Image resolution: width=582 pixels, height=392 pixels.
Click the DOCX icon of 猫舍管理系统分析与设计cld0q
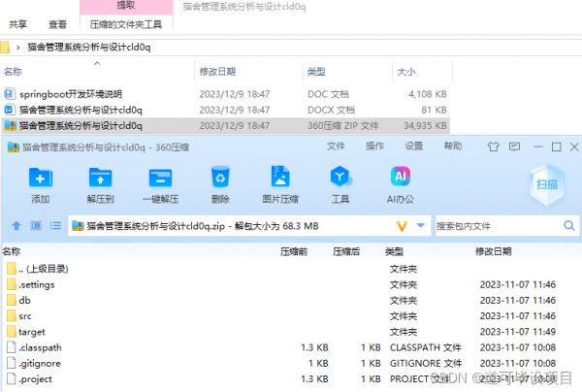click(x=10, y=110)
